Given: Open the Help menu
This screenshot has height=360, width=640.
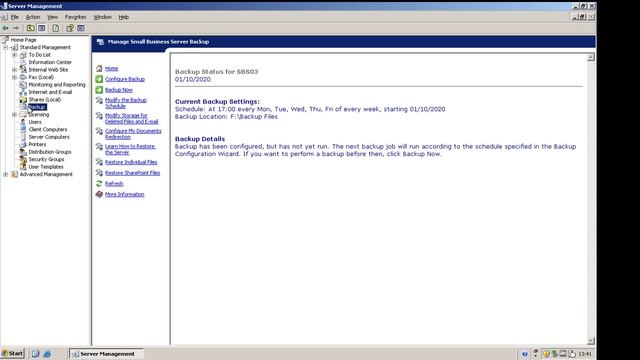Looking at the screenshot, I should click(124, 17).
